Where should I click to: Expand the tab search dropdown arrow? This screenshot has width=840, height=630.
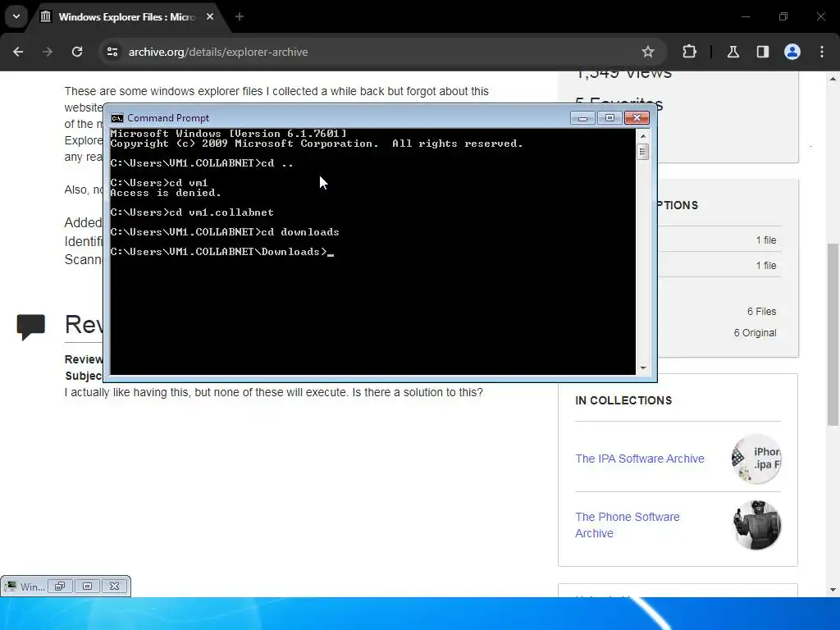pos(16,16)
